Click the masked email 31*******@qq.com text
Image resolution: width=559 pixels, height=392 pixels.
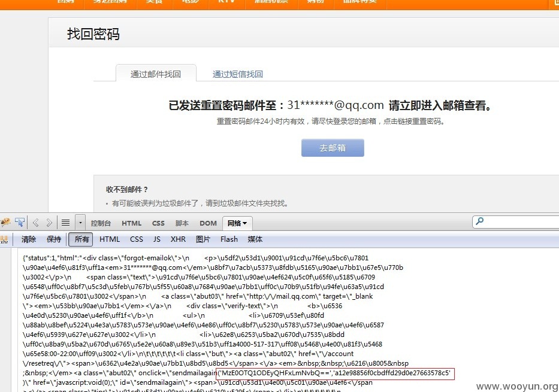tap(335, 105)
